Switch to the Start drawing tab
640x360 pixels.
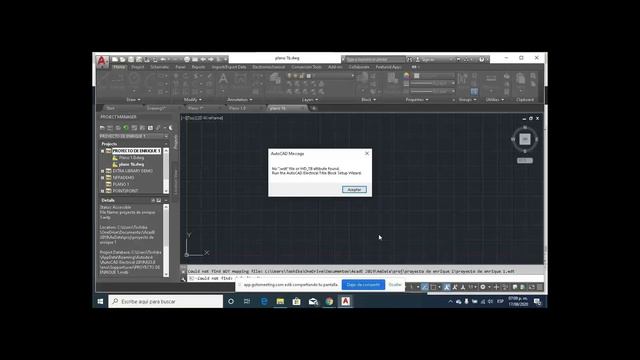coord(111,108)
